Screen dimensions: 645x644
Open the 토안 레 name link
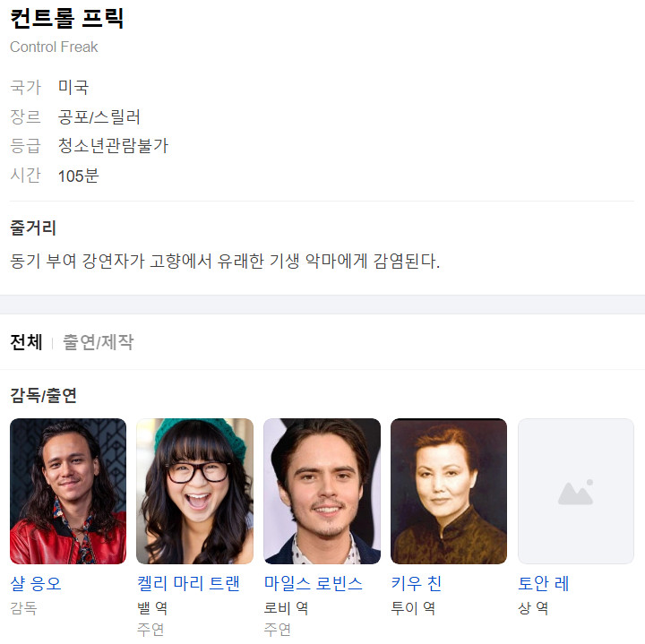(544, 584)
